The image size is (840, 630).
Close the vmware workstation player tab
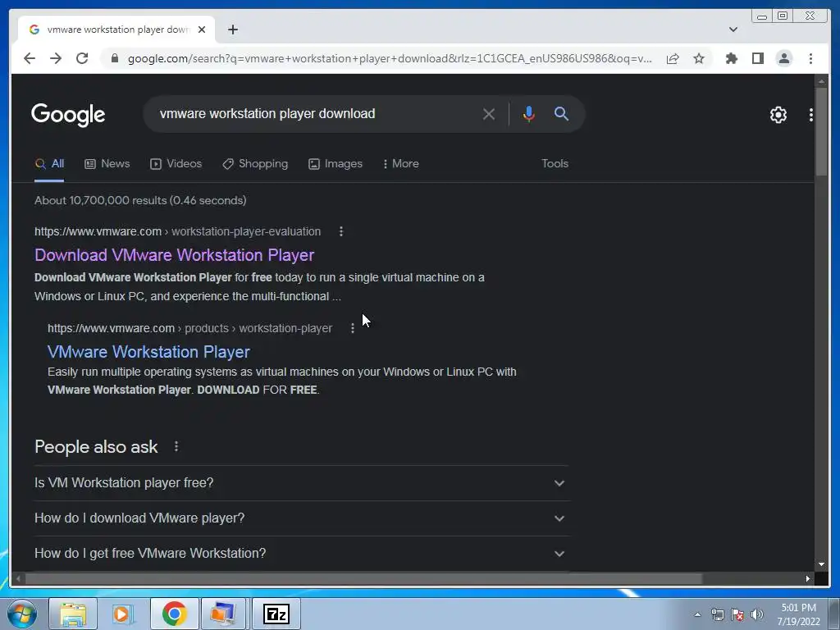tap(202, 30)
